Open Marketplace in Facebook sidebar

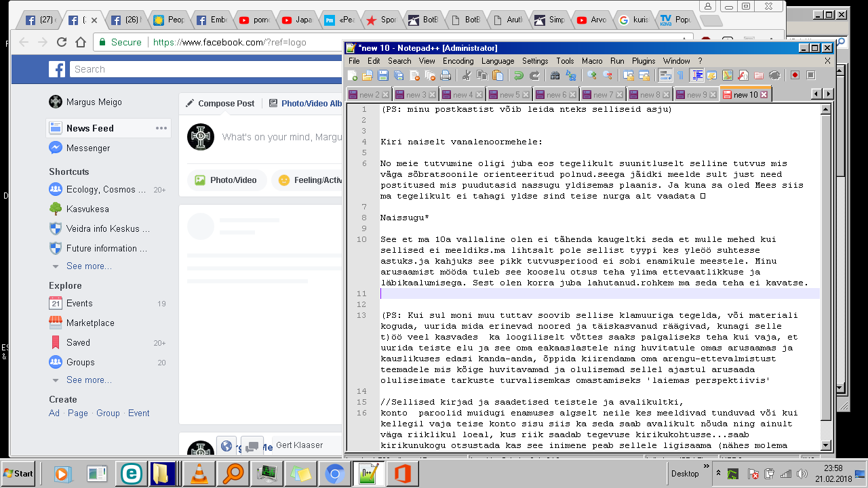90,323
